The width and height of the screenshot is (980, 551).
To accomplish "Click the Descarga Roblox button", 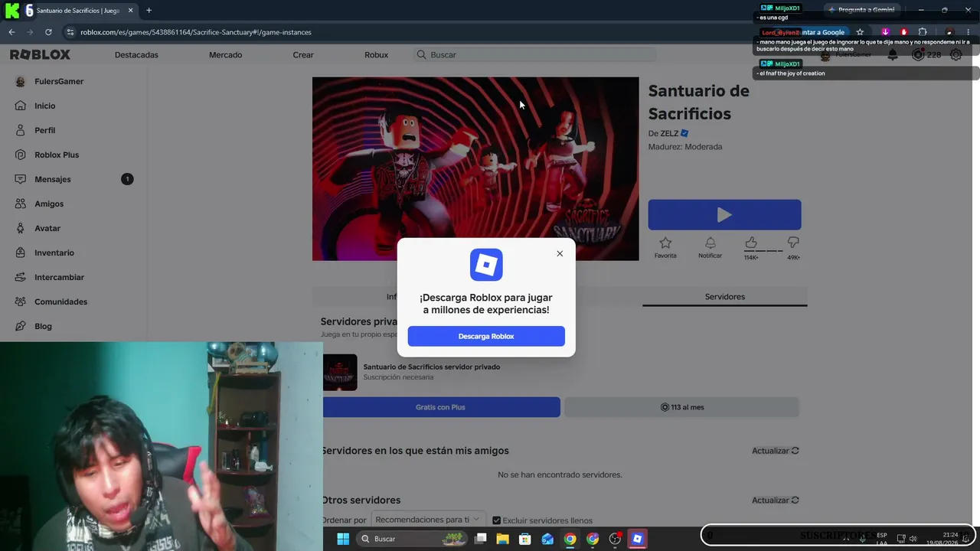I will 486,336.
